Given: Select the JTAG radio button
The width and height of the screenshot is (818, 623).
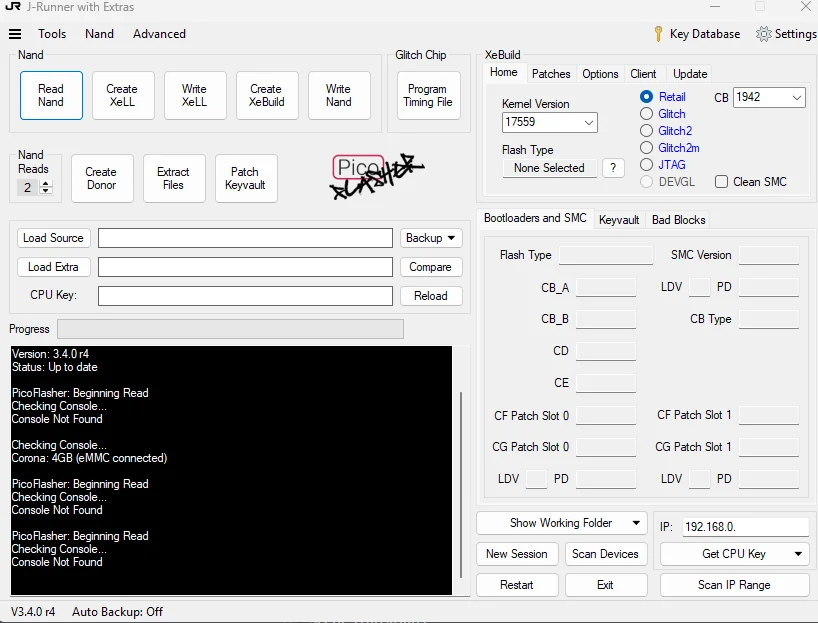Looking at the screenshot, I should (x=646, y=165).
